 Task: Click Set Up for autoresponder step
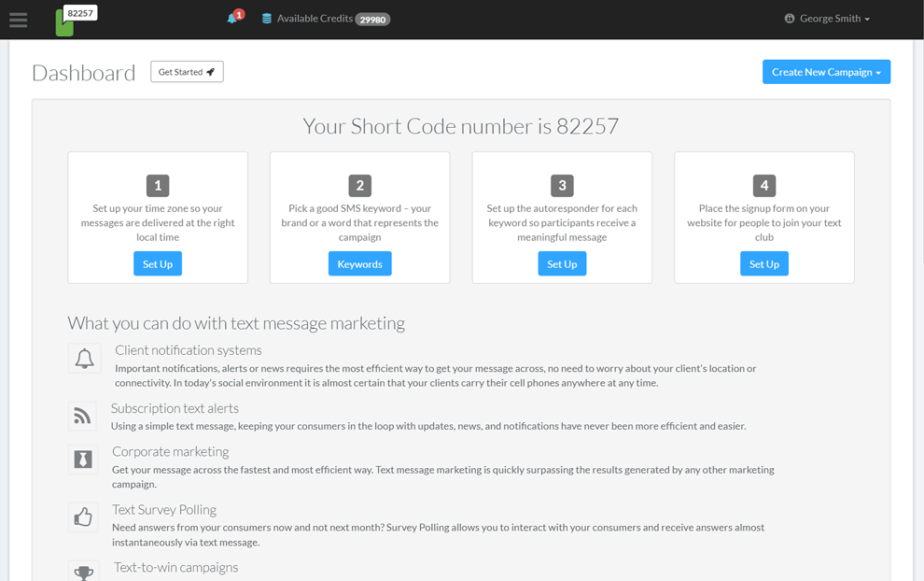[562, 264]
